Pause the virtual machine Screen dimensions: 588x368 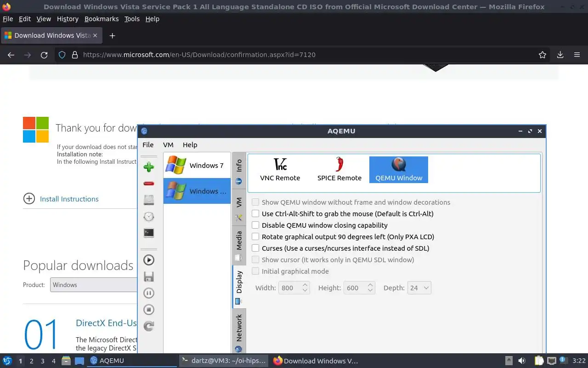pos(148,293)
